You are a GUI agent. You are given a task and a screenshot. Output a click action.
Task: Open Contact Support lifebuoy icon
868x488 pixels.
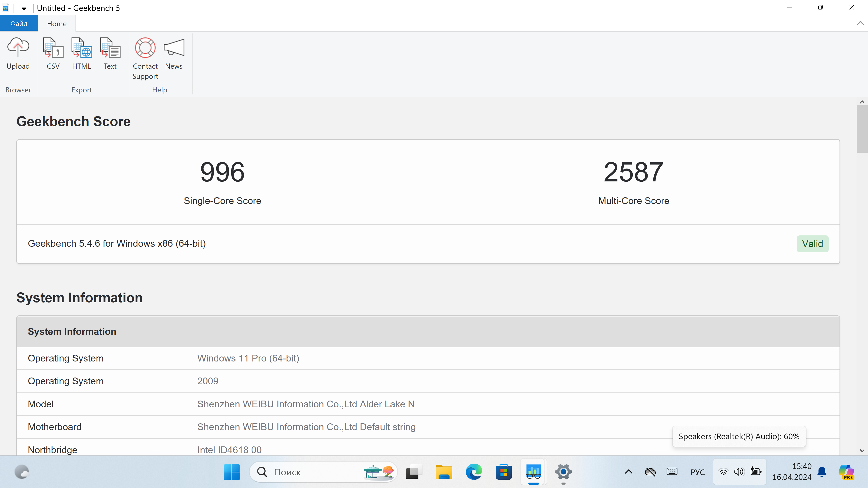145,48
